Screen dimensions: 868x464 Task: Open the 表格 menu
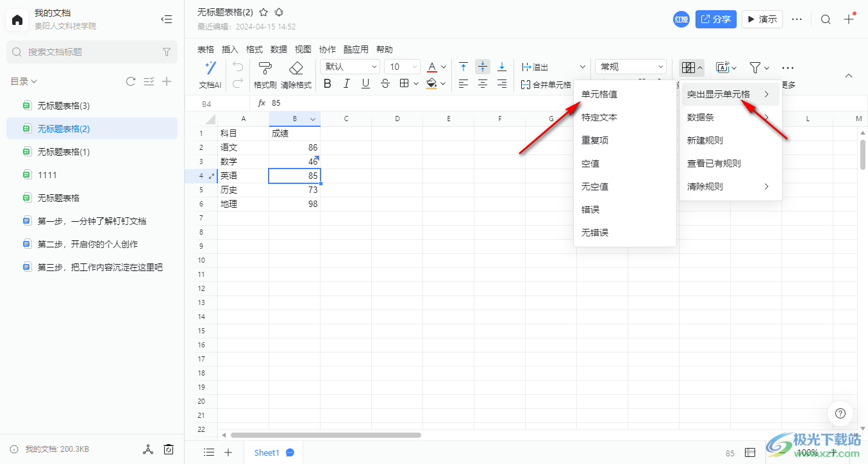(206, 49)
